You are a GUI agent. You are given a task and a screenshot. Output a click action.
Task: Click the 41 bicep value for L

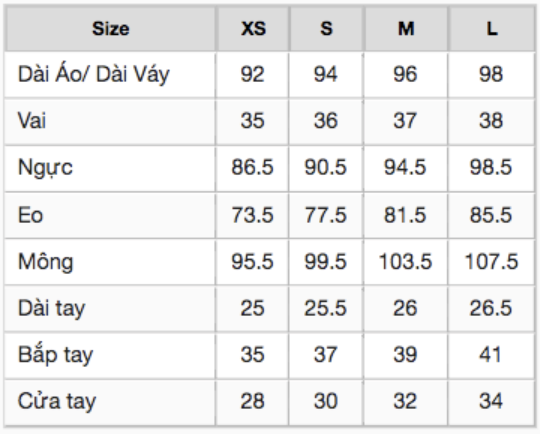(490, 354)
